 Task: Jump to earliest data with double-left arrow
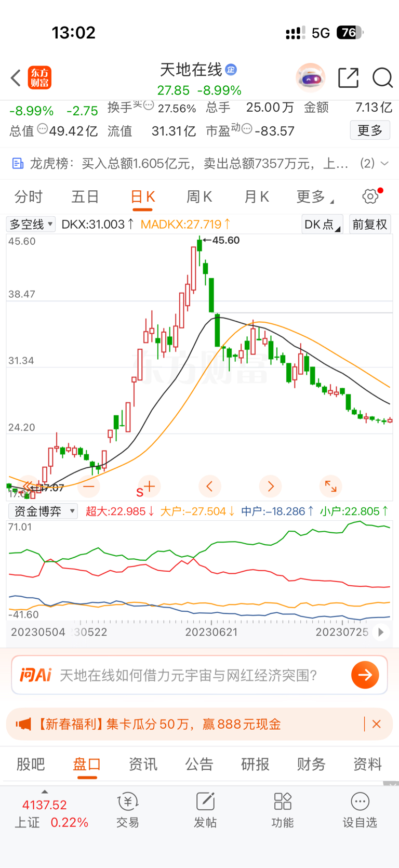(28, 486)
